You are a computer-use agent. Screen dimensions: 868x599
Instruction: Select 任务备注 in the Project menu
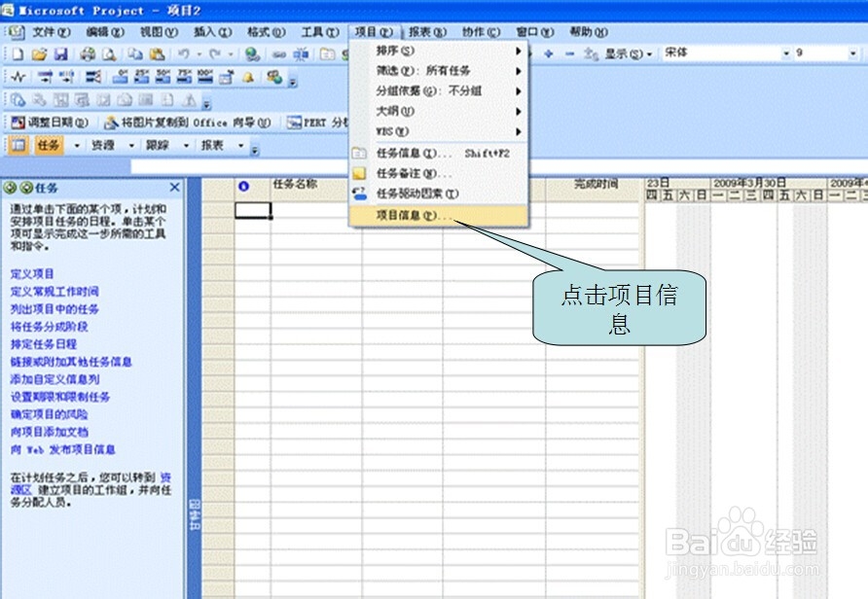coord(439,174)
